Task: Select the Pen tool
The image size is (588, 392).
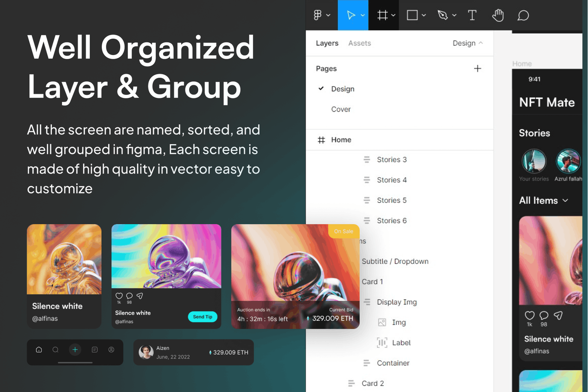Action: 442,15
